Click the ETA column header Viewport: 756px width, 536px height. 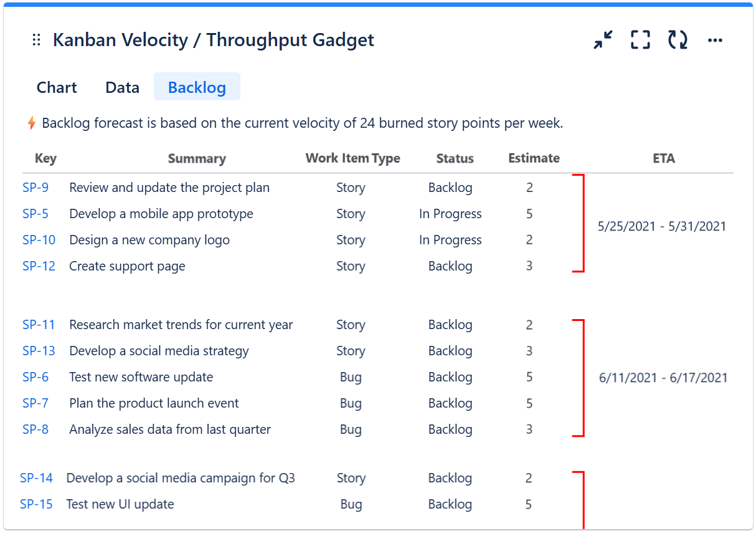664,158
